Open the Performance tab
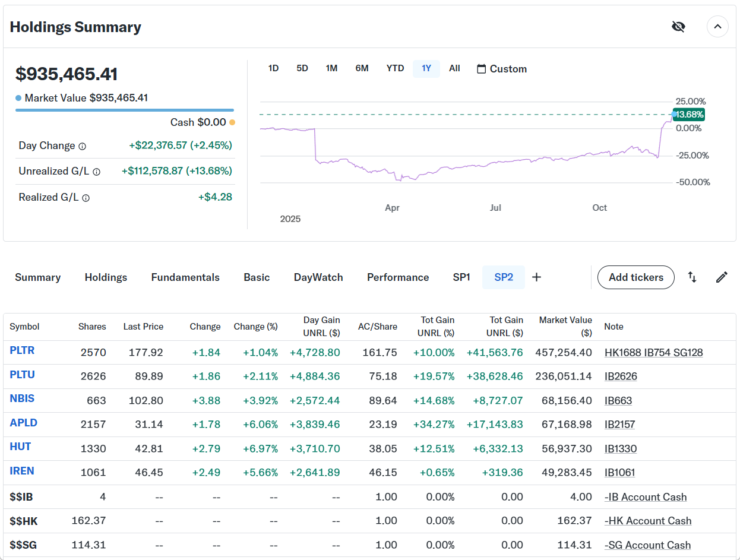This screenshot has height=560, width=740. pos(398,277)
